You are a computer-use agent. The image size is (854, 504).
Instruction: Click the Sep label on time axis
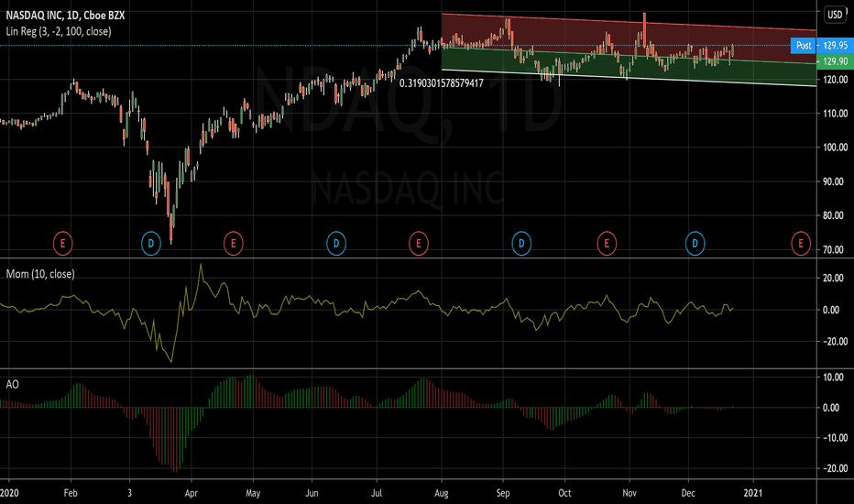click(503, 493)
